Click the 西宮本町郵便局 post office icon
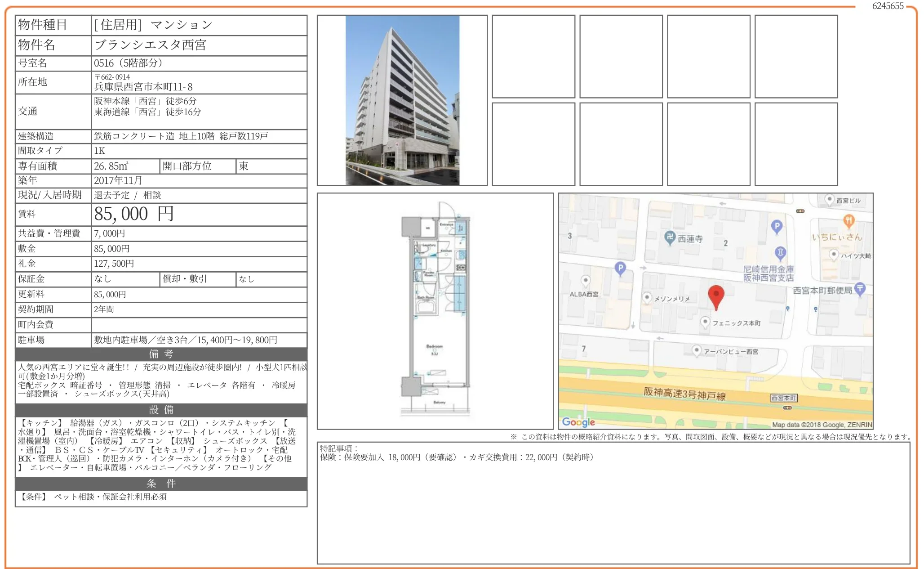Image resolution: width=924 pixels, height=569 pixels. tap(859, 288)
